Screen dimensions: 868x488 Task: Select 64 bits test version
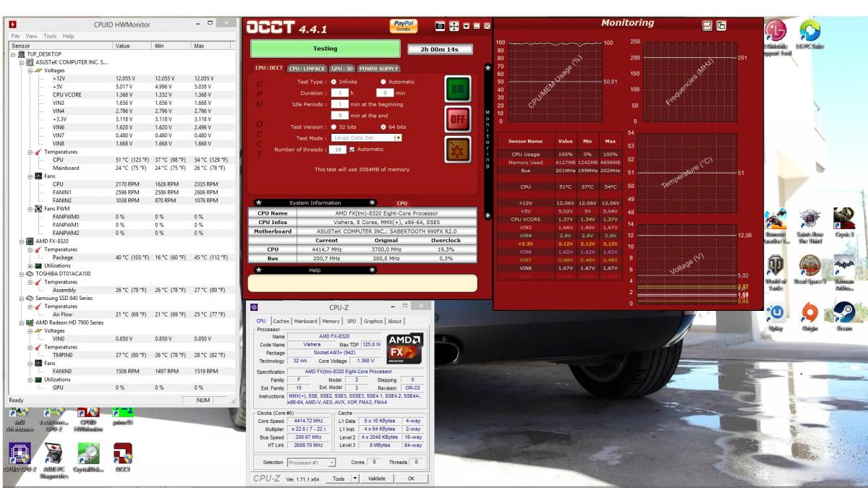point(383,127)
